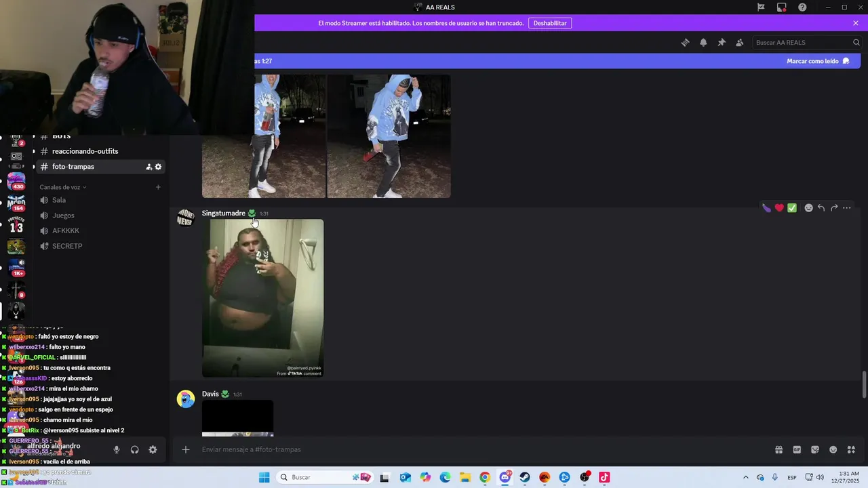Screen dimensions: 868x488
Task: Click the Buscar AA REALS search field
Action: pos(807,42)
